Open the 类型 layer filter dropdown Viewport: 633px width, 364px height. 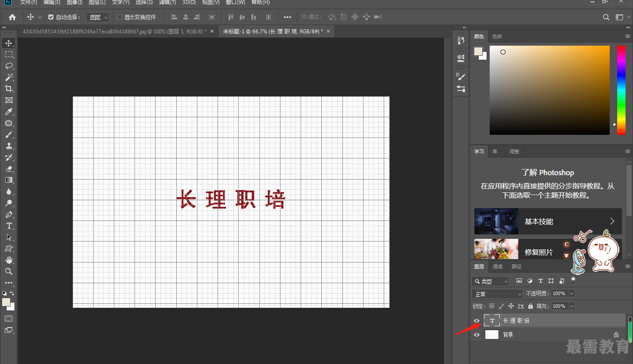(491, 281)
